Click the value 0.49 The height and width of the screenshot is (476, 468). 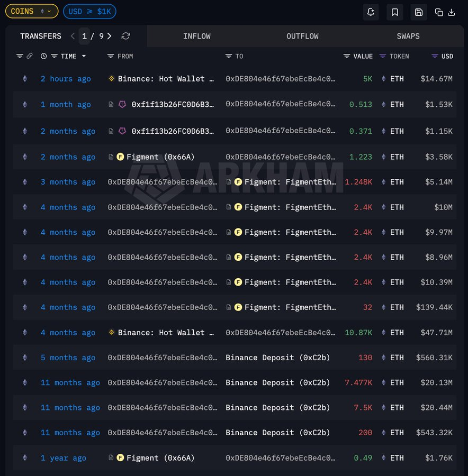(x=363, y=458)
